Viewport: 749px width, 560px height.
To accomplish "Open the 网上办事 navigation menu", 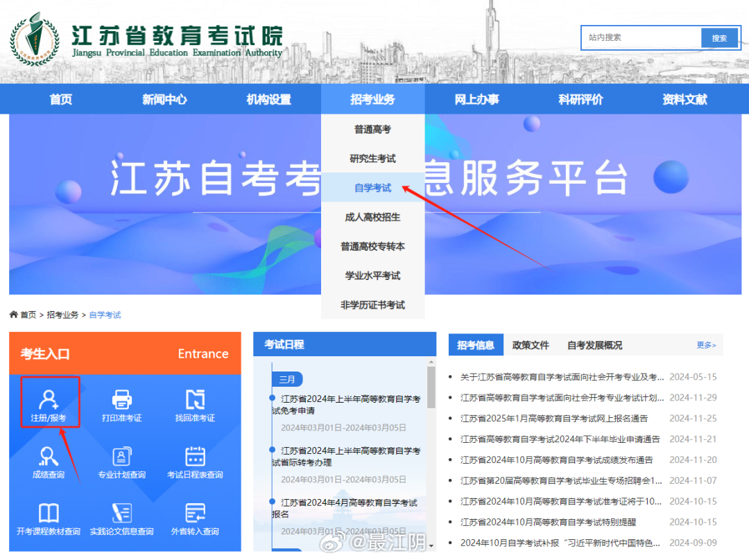I will pyautogui.click(x=476, y=99).
